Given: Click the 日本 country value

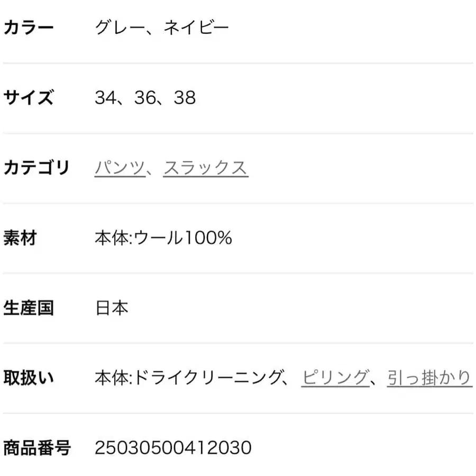Looking at the screenshot, I should (x=112, y=307).
